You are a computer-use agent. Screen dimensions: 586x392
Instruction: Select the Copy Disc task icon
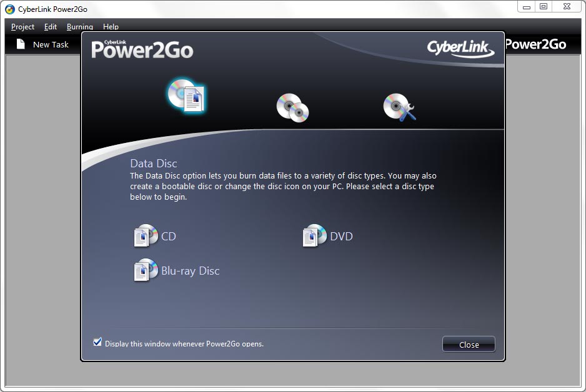pyautogui.click(x=292, y=108)
